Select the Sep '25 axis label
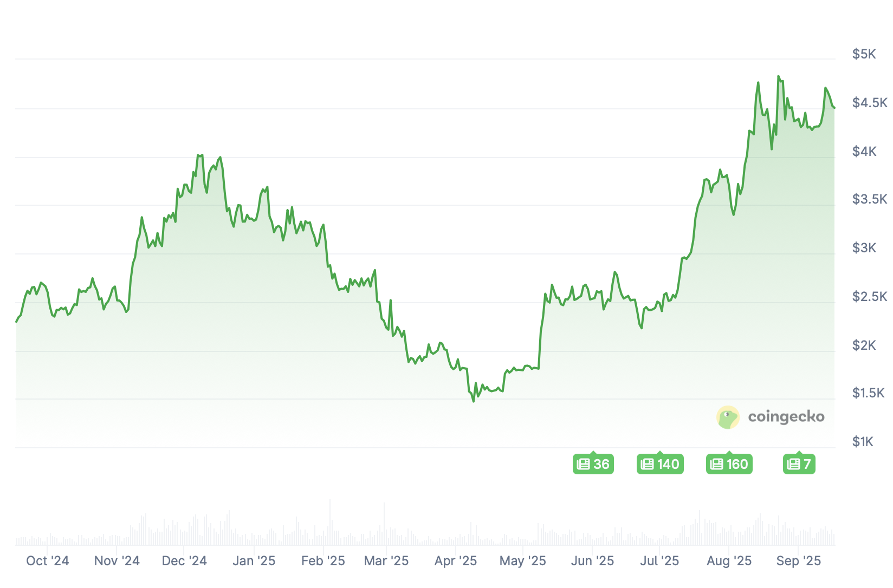The width and height of the screenshot is (893, 588). 799,561
